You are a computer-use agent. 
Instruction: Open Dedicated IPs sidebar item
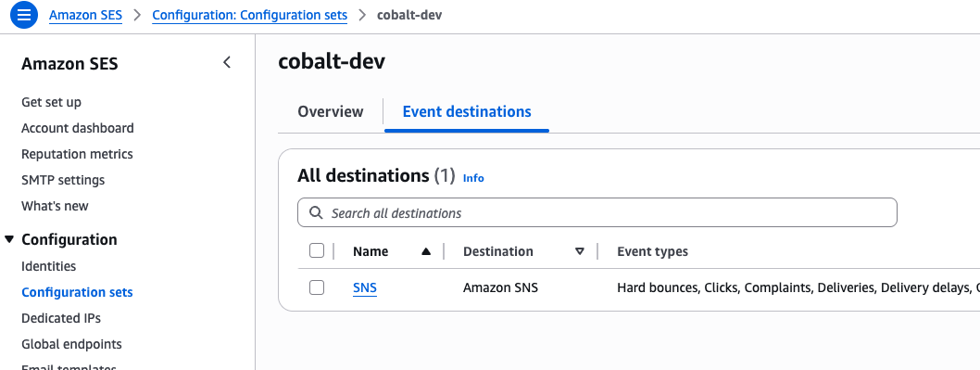tap(61, 318)
